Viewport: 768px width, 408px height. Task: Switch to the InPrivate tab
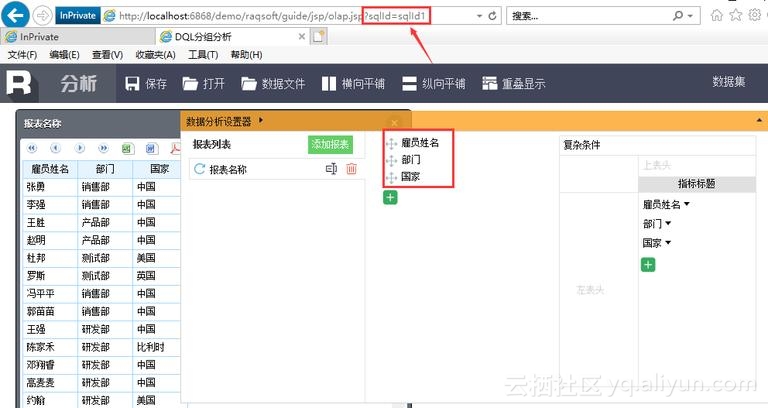tap(78, 37)
